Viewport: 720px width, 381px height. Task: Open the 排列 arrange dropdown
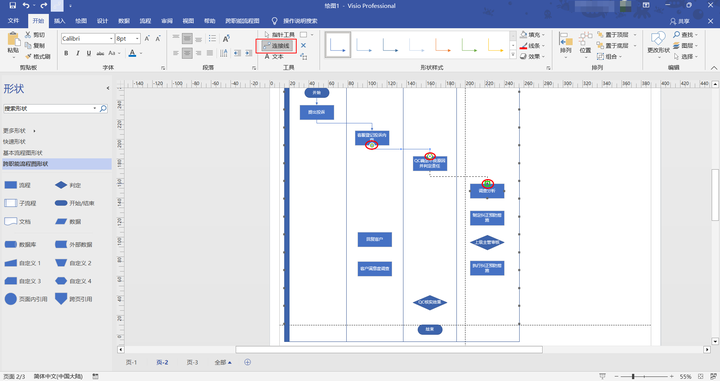(566, 44)
